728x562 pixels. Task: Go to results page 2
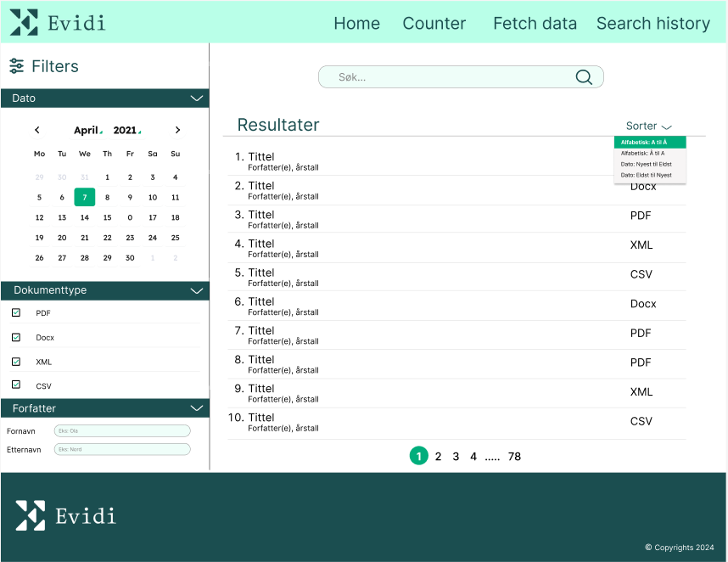coord(438,457)
